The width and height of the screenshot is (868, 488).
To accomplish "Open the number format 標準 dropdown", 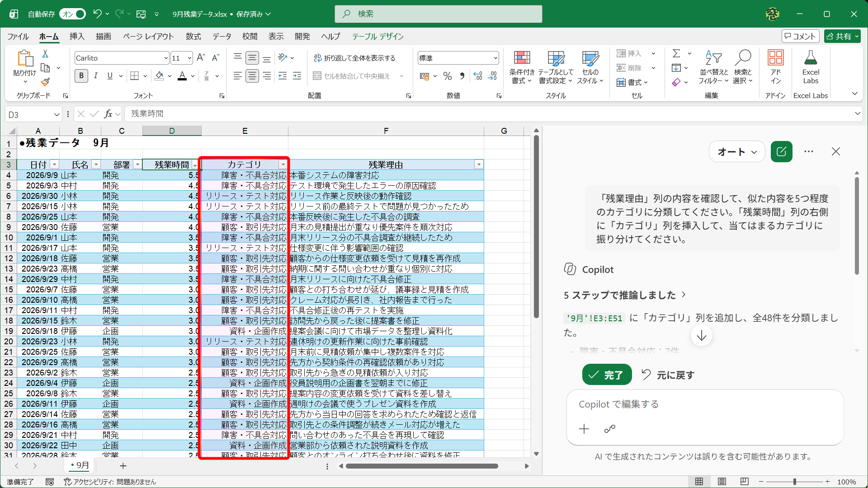I will click(495, 58).
